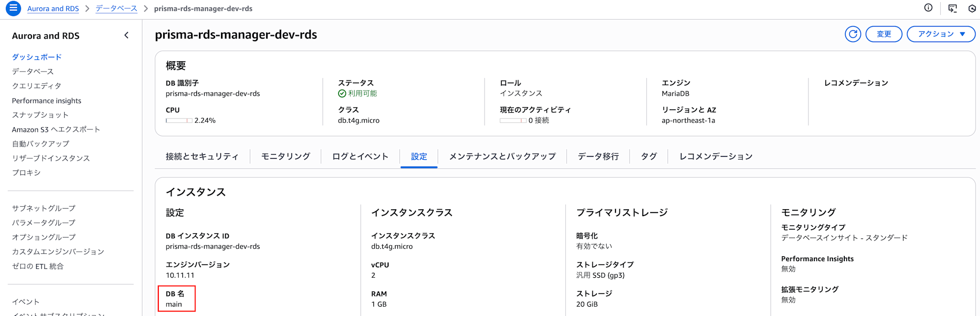Viewport: 980px width, 316px height.
Task: Open the モニタリング tab
Action: tap(286, 157)
